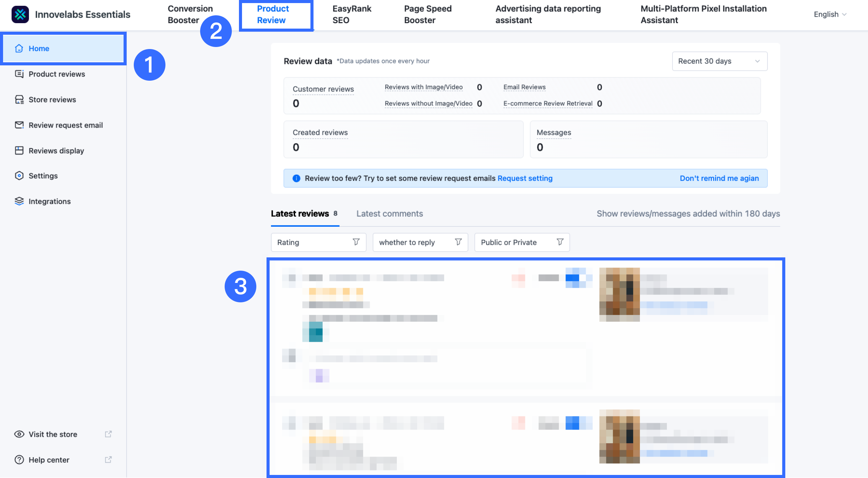Click the Product reviews sidebar icon
The width and height of the screenshot is (868, 478).
pyautogui.click(x=19, y=74)
